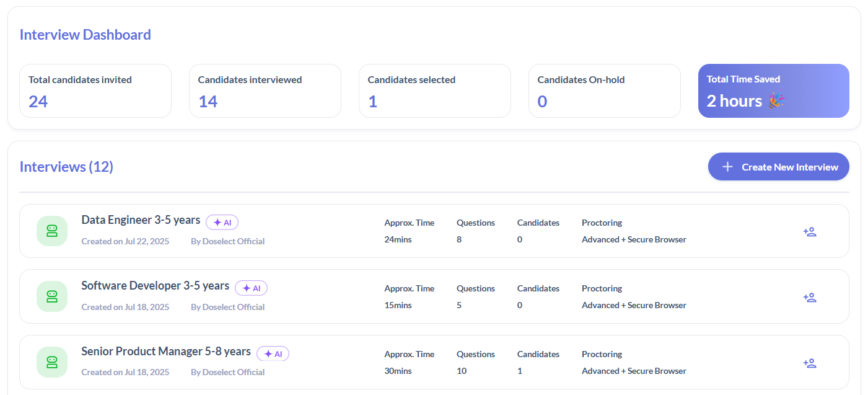Click the Interviews (12) heading
The image size is (868, 395).
pos(66,167)
